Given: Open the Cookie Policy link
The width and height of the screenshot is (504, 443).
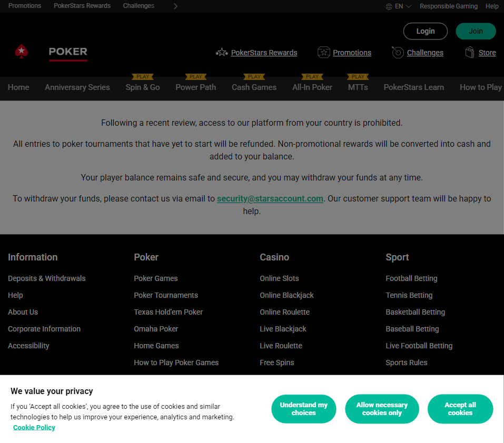Looking at the screenshot, I should 34,428.
